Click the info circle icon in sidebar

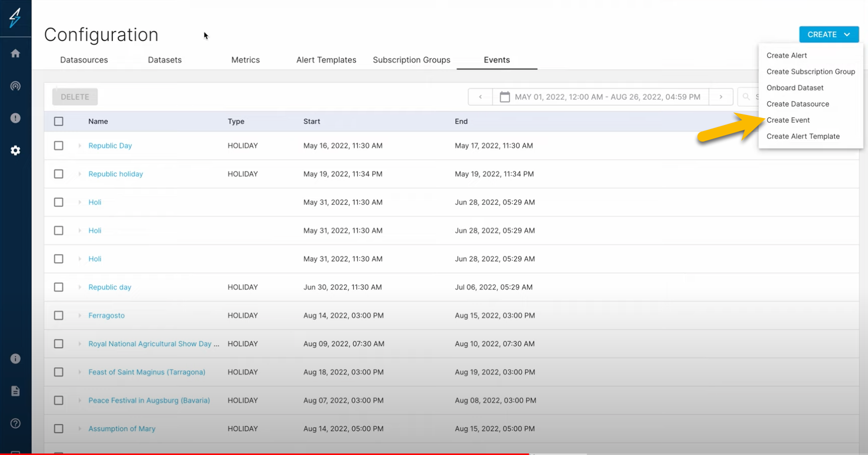[x=16, y=359]
